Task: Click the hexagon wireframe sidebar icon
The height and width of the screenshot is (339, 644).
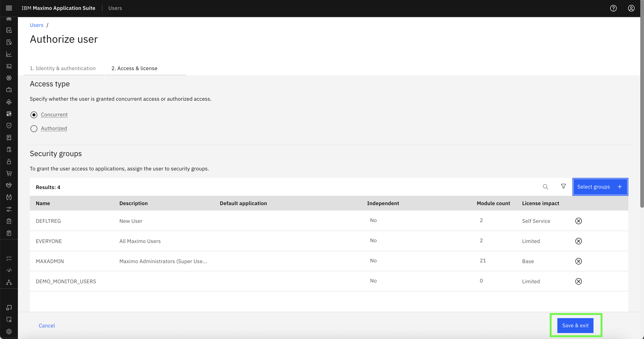Action: click(x=9, y=78)
